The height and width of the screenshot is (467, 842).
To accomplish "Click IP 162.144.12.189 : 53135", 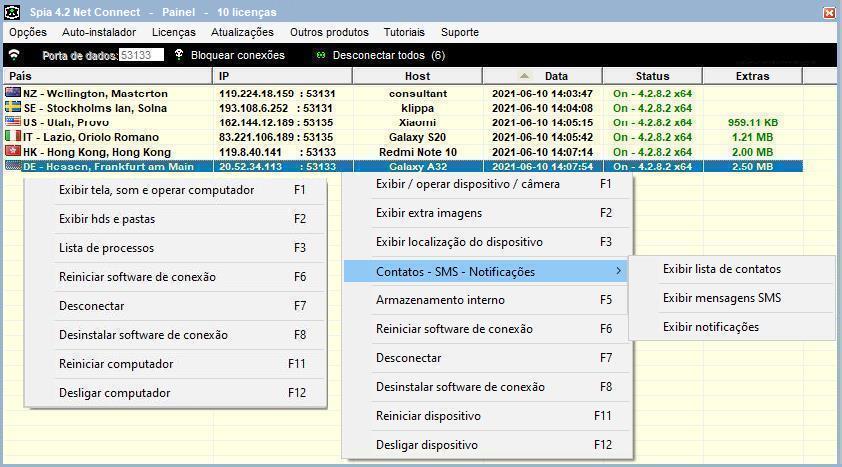I will pyautogui.click(x=276, y=122).
